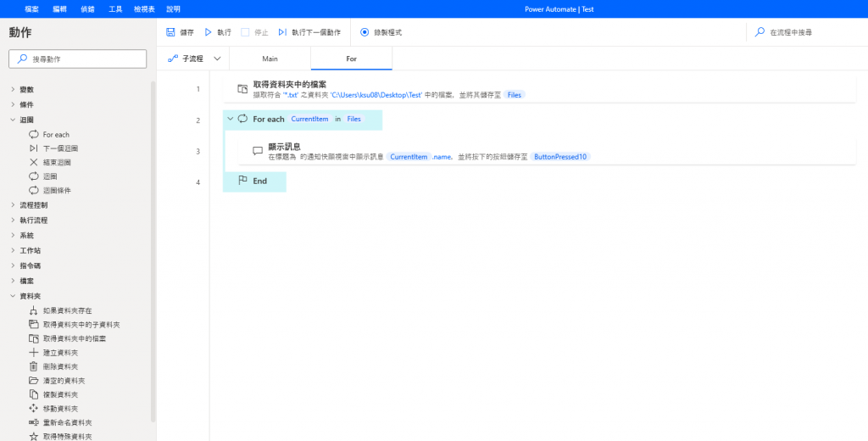Select the 結束迴圈 exit loop X icon
This screenshot has height=441, width=868.
coord(34,162)
